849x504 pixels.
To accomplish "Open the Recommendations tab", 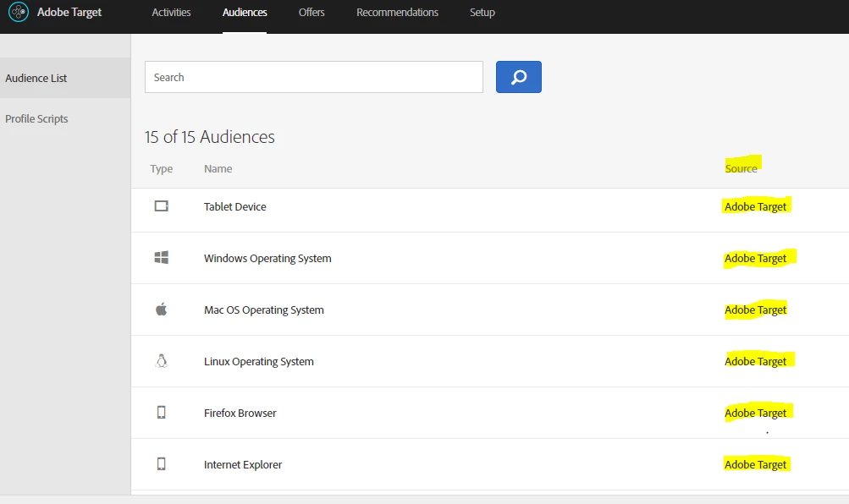I will [x=397, y=12].
